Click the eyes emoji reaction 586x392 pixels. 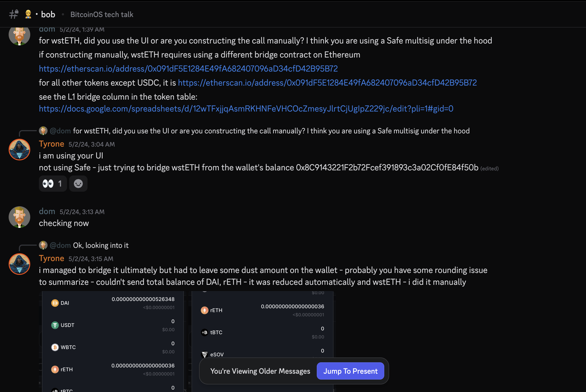53,184
